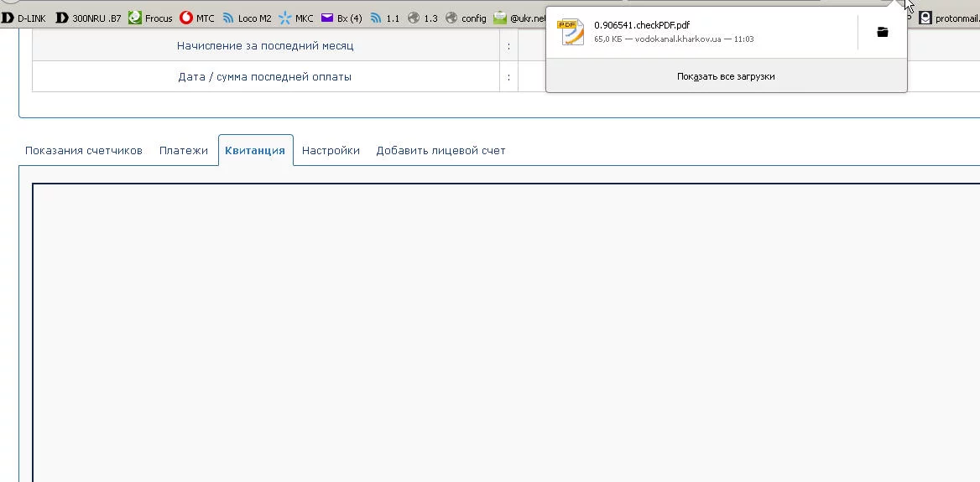Open the Frocus bookmark
This screenshot has height=482, width=980.
click(x=151, y=18)
